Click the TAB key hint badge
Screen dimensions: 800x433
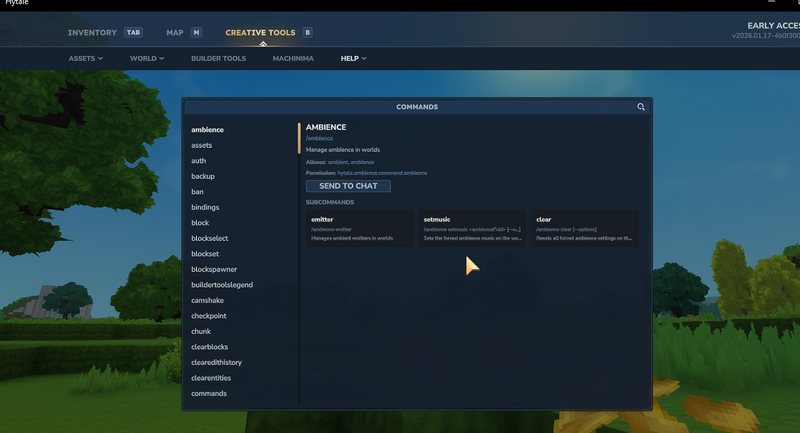133,33
